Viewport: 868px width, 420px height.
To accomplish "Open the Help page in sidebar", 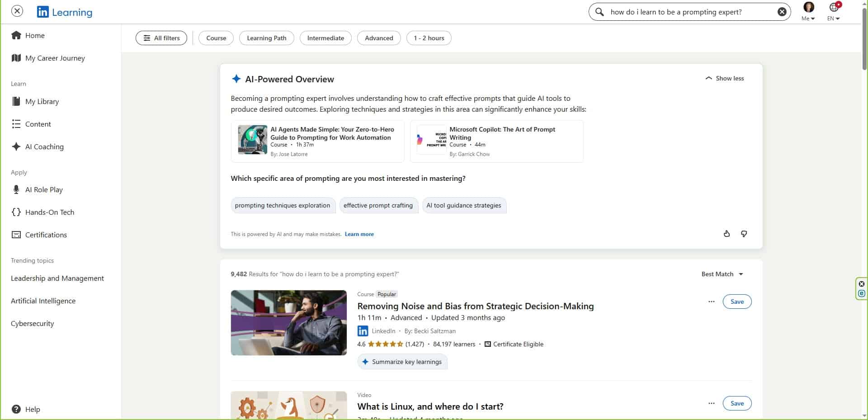I will point(32,409).
